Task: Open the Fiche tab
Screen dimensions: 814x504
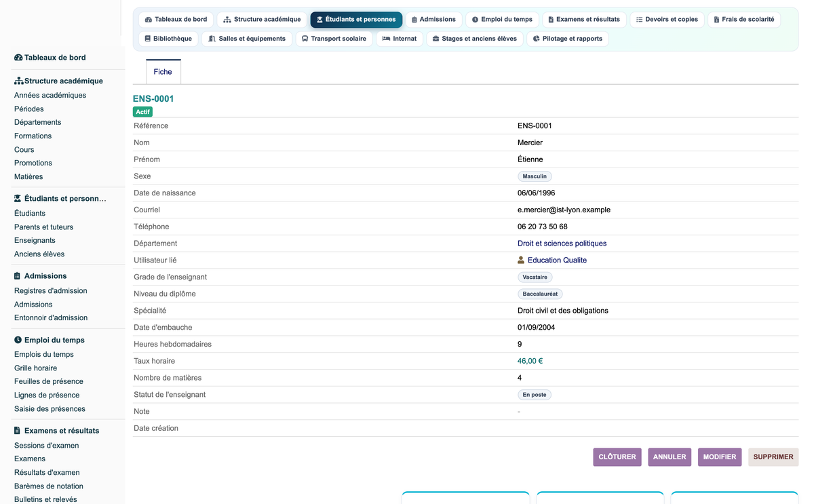Action: pos(163,72)
